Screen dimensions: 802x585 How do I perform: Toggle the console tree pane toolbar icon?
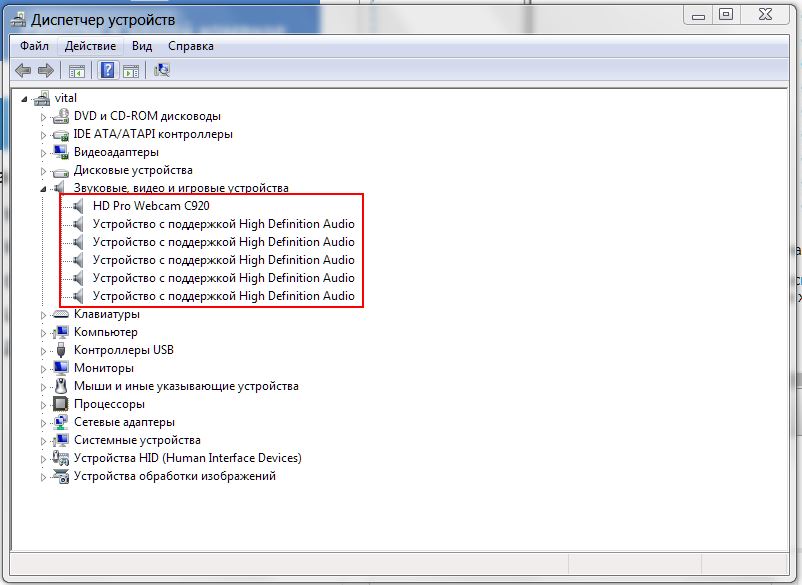77,71
